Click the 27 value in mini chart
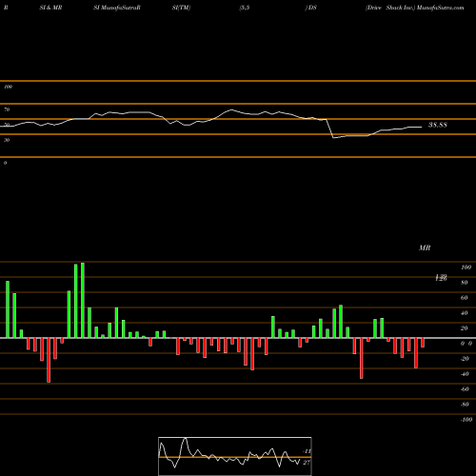The image size is (476, 476). click(x=307, y=463)
